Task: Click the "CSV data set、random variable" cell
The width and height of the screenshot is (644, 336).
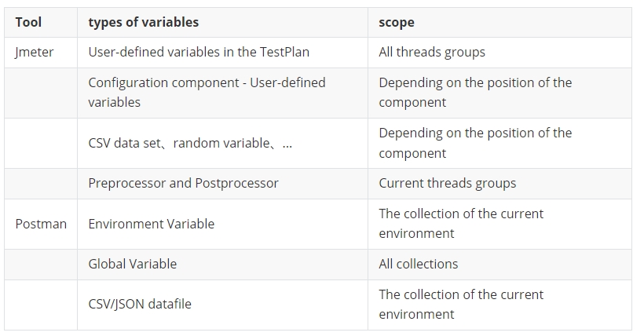Action: (190, 143)
